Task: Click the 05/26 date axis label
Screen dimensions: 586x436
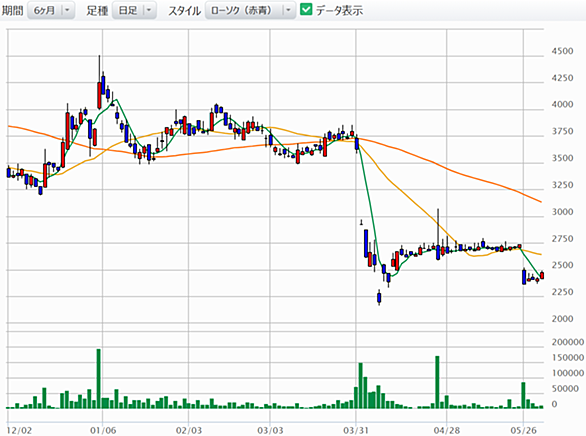Action: coord(524,430)
